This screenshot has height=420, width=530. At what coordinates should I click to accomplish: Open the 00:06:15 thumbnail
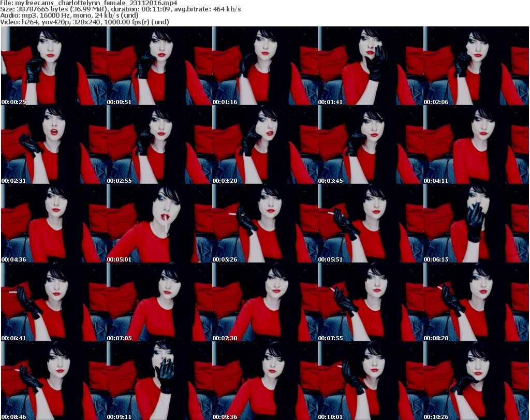(476, 224)
